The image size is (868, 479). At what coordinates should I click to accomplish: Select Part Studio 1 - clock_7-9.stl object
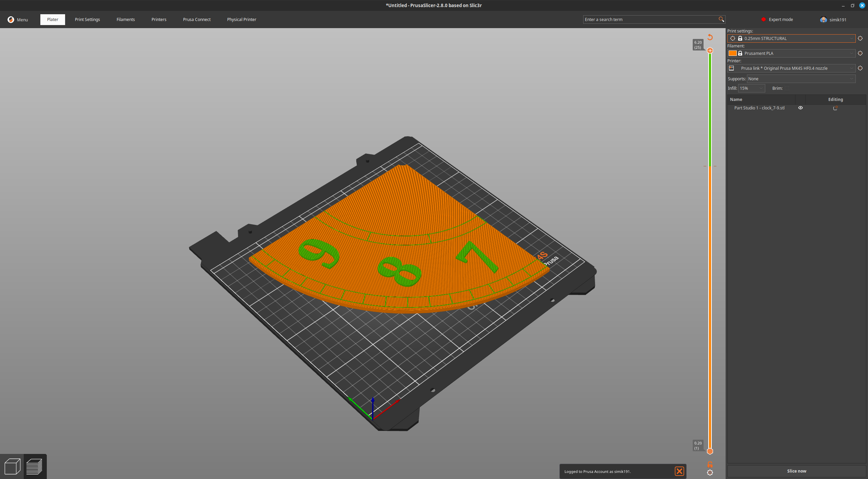point(759,108)
